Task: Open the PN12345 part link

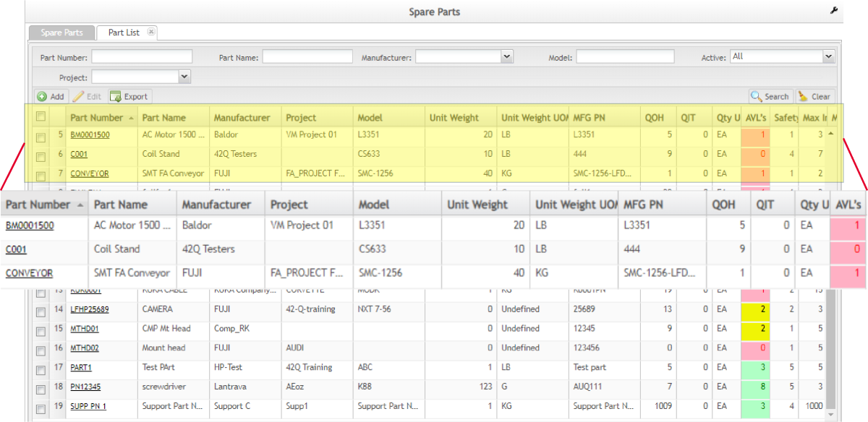Action: 85,387
